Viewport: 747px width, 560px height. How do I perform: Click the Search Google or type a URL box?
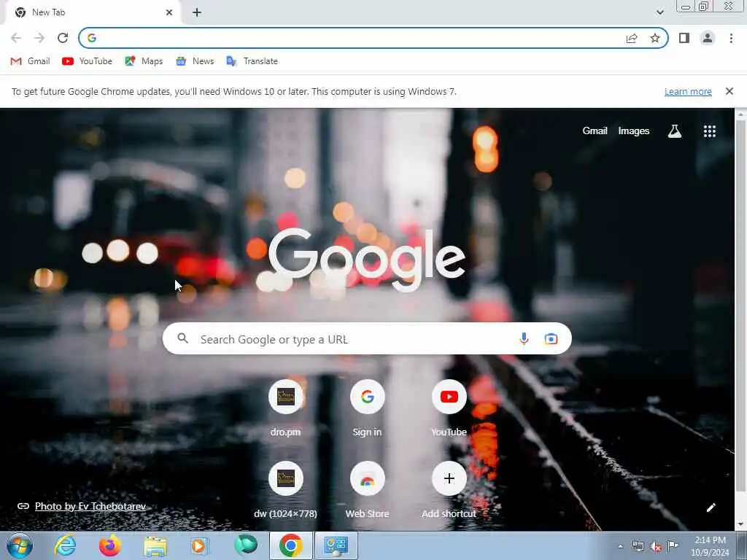367,338
